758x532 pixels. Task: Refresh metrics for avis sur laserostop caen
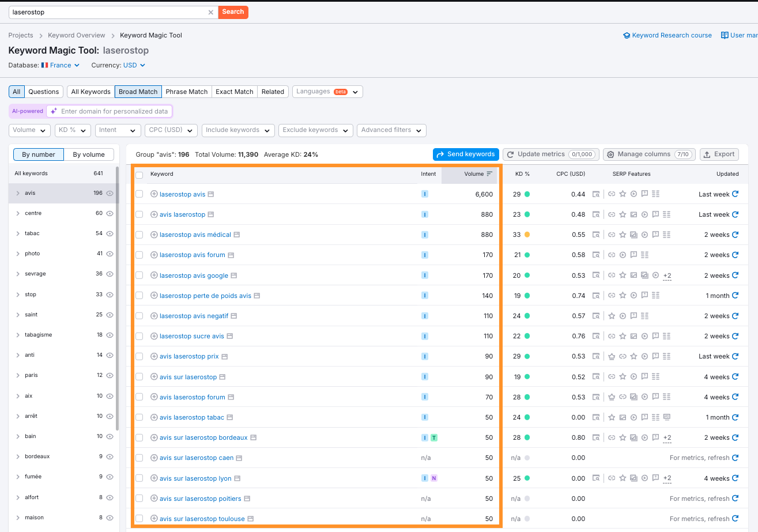click(735, 458)
